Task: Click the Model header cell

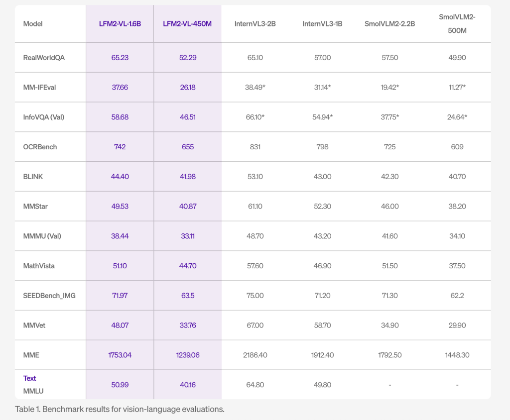Action: point(33,24)
